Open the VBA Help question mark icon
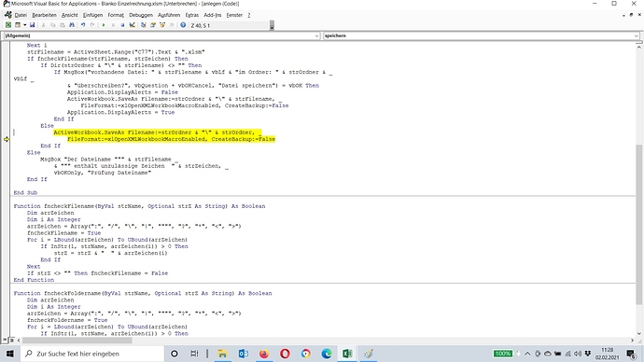The width and height of the screenshot is (644, 362). [183, 25]
